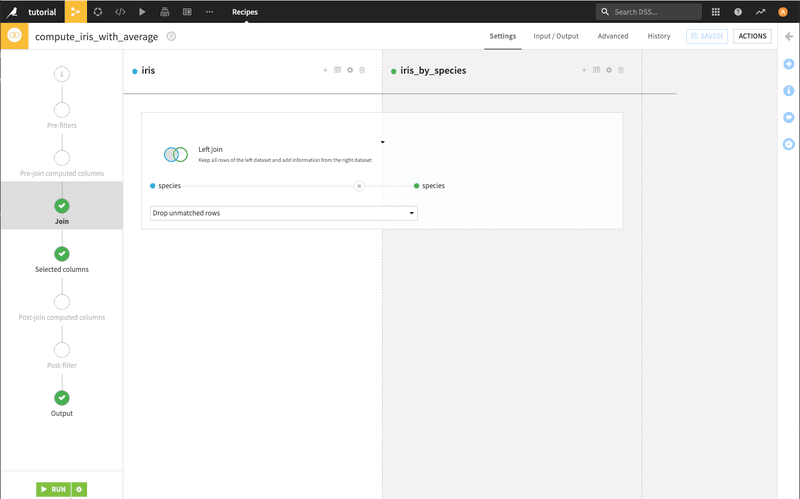The height and width of the screenshot is (499, 800).
Task: Switch to the Advanced tab
Action: 613,36
